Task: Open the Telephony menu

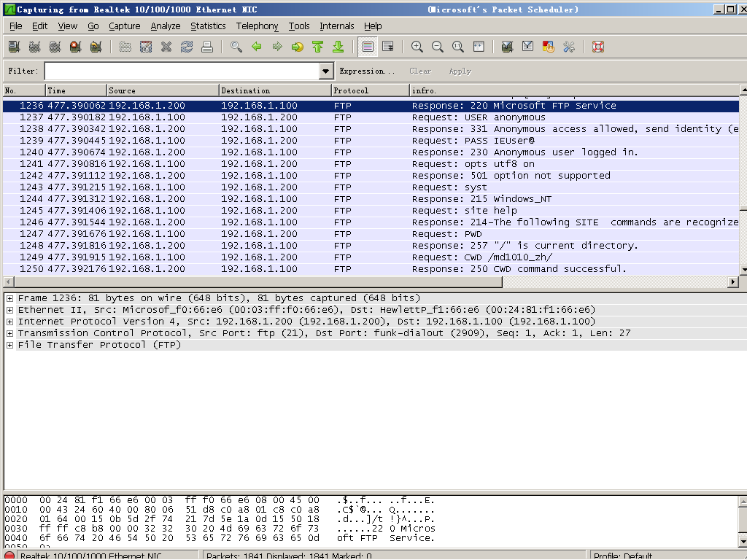Action: 258,26
